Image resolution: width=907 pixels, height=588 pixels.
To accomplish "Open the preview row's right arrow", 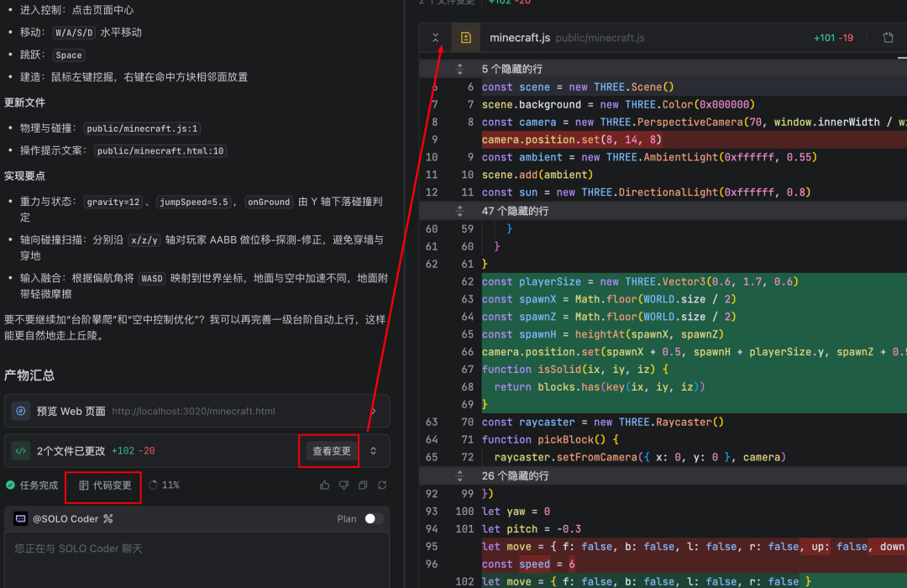I will point(375,411).
